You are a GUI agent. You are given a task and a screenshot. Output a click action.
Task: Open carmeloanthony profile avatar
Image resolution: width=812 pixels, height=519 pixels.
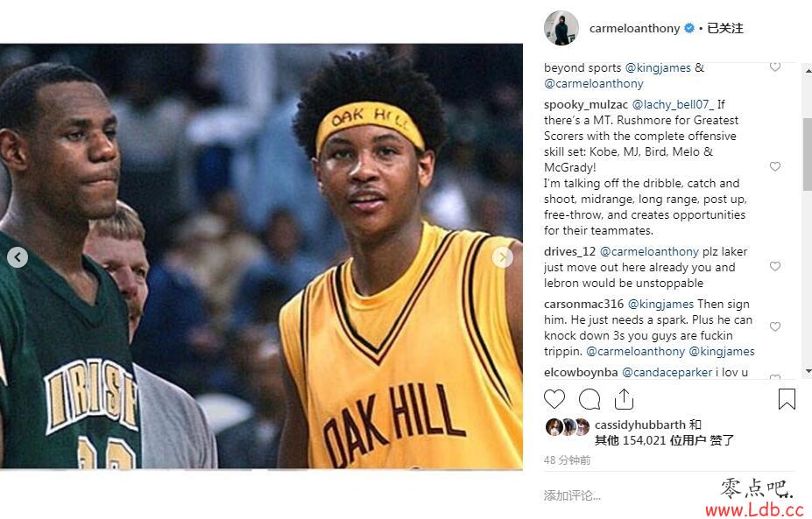[x=561, y=28]
